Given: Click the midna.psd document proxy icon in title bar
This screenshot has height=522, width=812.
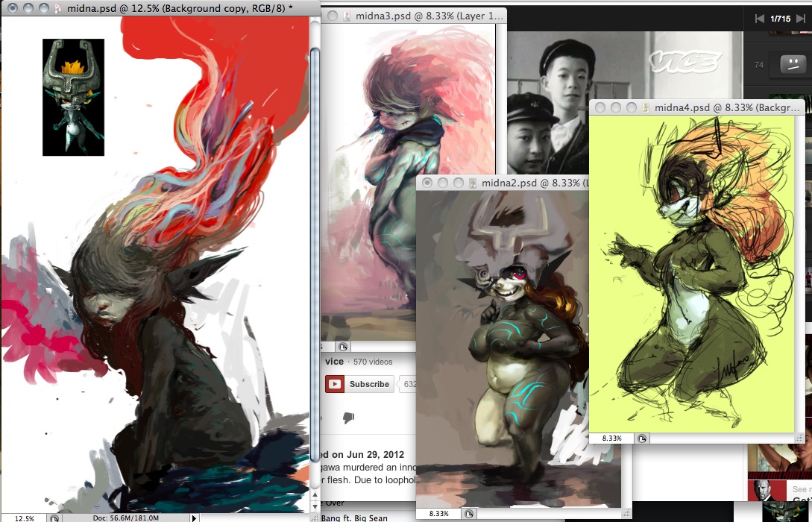Looking at the screenshot, I should point(58,8).
